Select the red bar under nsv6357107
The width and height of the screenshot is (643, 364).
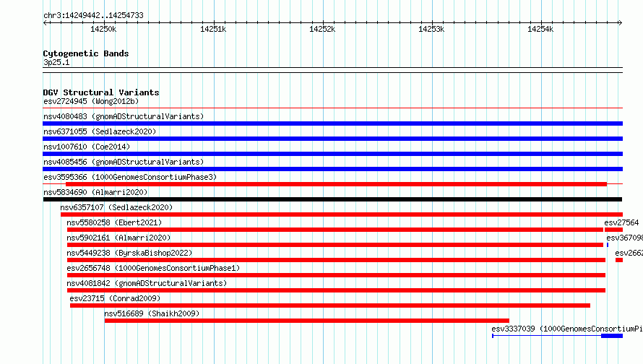[342, 214]
